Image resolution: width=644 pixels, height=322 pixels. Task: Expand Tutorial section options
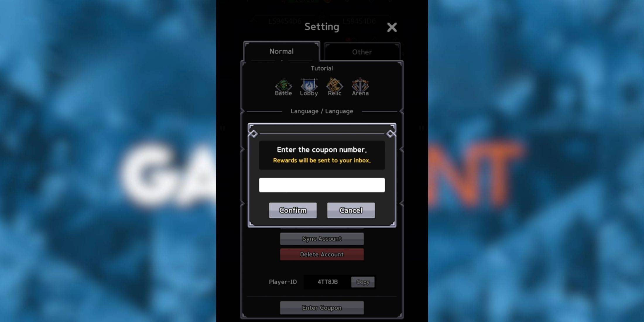(322, 68)
